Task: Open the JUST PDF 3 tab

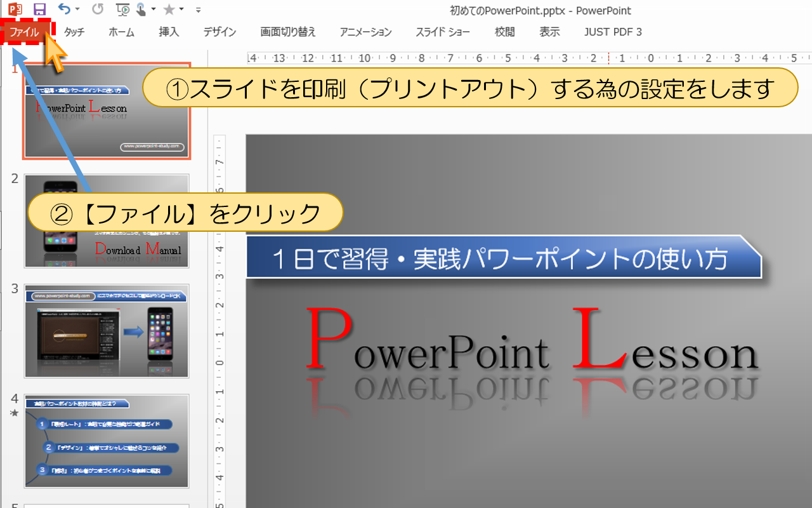Action: point(613,32)
